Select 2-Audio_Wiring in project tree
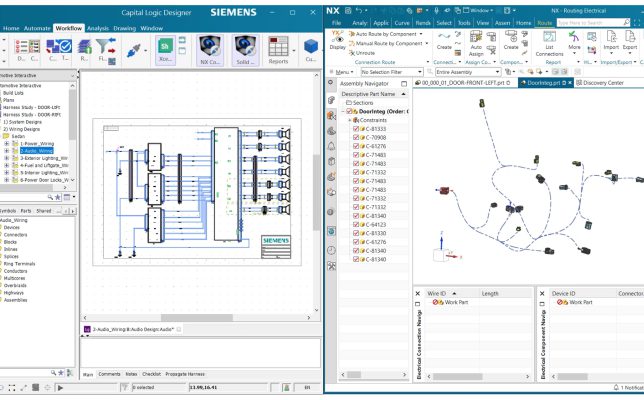 pos(37,151)
